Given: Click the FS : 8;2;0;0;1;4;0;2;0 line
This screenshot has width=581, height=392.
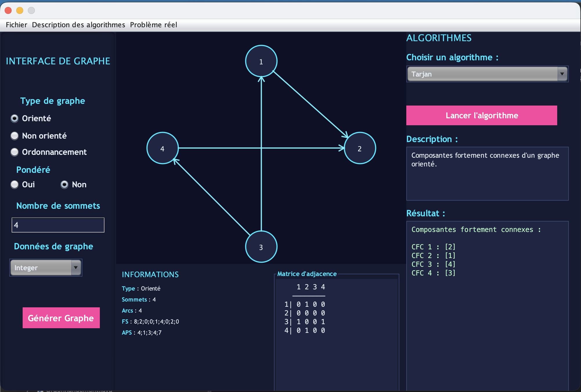Looking at the screenshot, I should pos(150,322).
